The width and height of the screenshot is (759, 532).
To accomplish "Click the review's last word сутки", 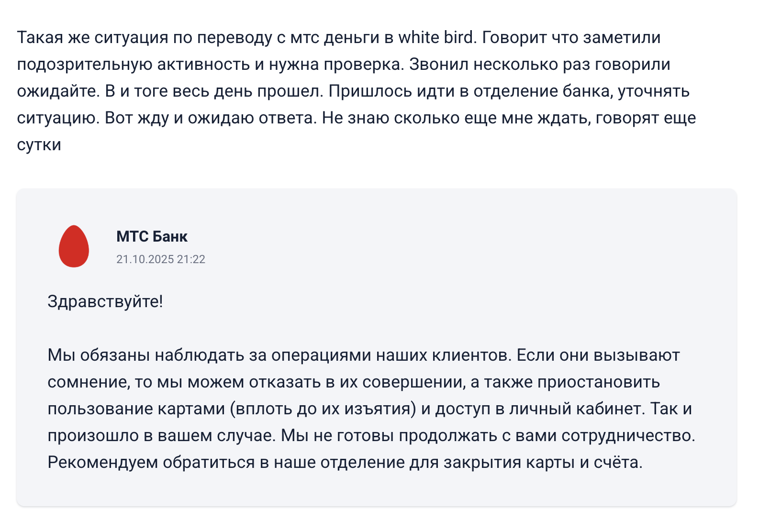I will click(x=39, y=145).
